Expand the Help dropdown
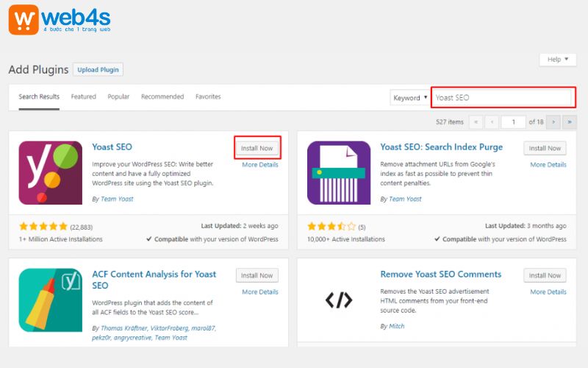The image size is (588, 368). [557, 60]
